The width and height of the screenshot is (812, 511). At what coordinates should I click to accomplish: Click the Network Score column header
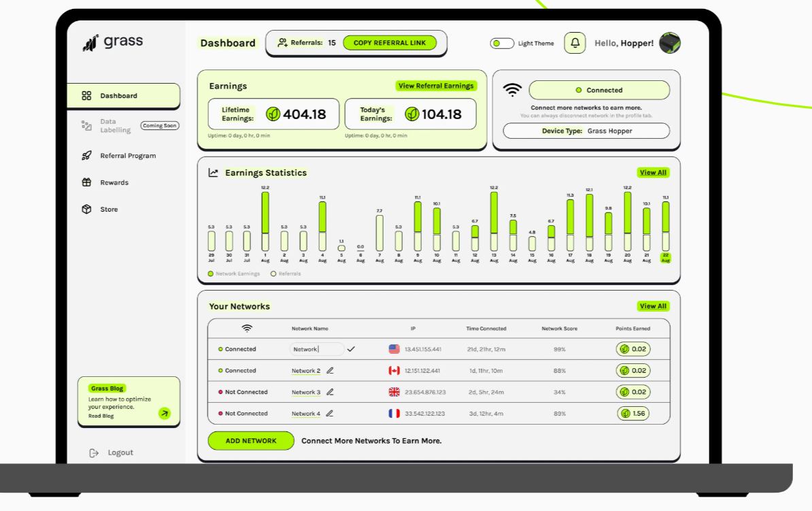(559, 329)
